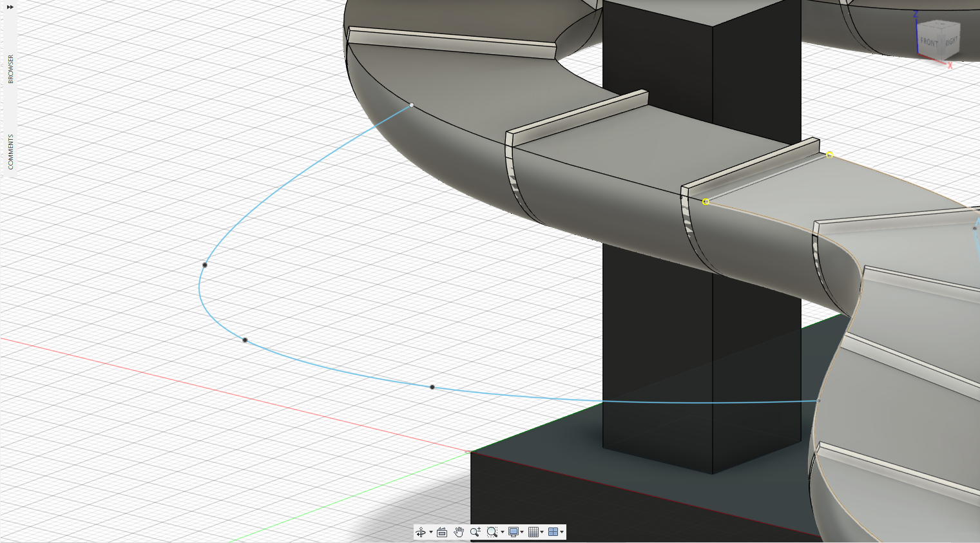Select the lower yellow-circled vertex on the ramp
The image size is (980, 543).
[706, 202]
